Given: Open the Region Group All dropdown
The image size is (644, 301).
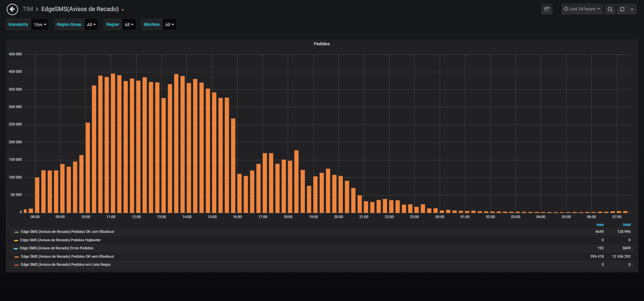Looking at the screenshot, I should coord(91,24).
